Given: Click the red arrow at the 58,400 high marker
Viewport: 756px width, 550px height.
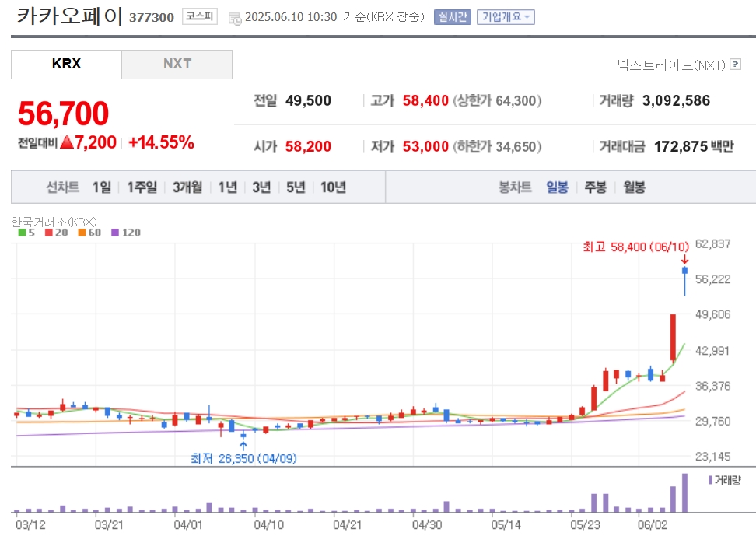Looking at the screenshot, I should (684, 259).
